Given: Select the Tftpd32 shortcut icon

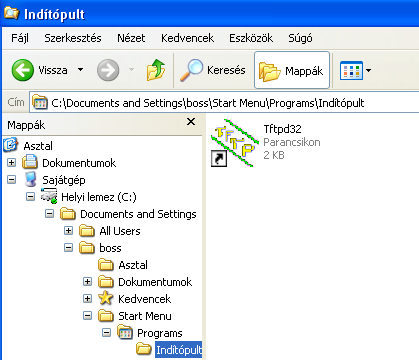Looking at the screenshot, I should [234, 143].
